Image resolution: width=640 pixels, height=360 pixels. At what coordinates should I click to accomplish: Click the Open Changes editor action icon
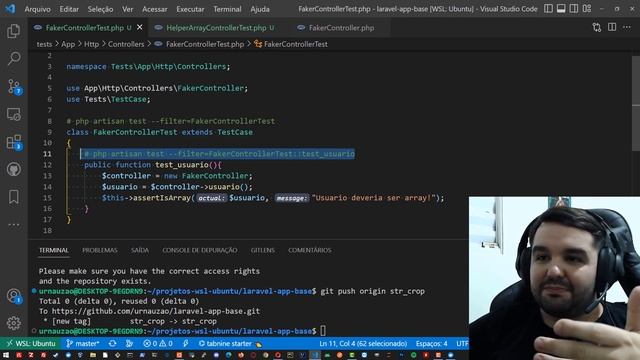click(x=597, y=28)
